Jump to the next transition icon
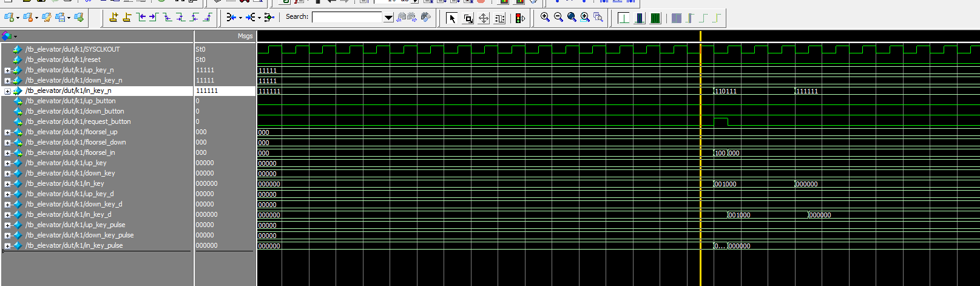Viewport: 980px width, 286px height. click(154, 18)
